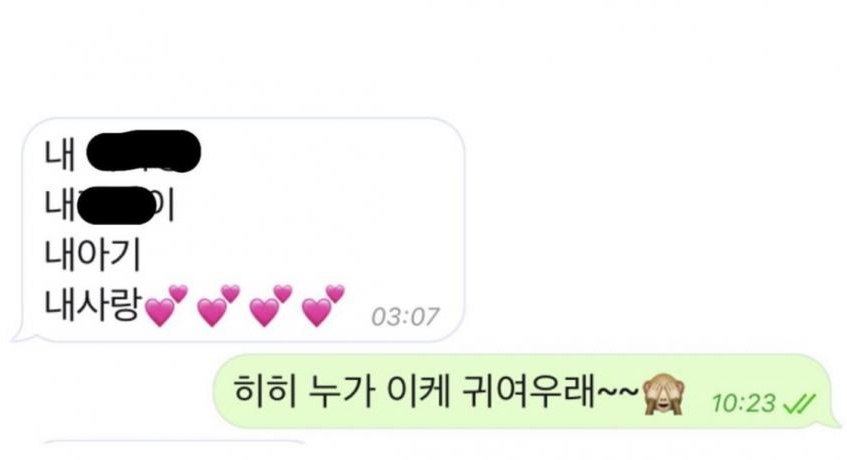Select the 03:07 timestamp

(405, 317)
